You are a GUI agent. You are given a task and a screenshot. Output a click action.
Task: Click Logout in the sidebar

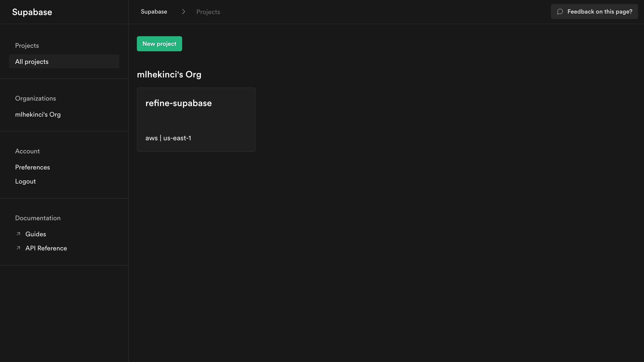tap(25, 181)
